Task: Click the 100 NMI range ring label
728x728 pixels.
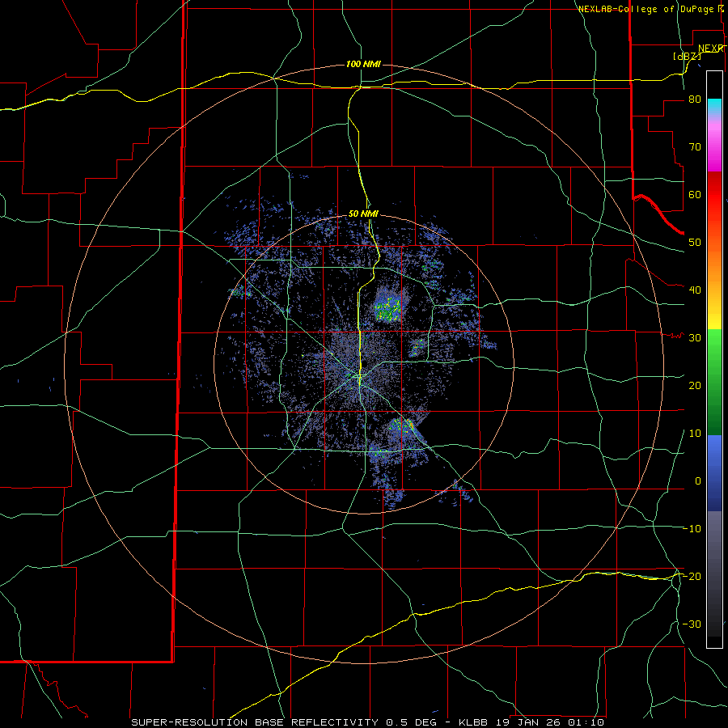Action: [363, 64]
